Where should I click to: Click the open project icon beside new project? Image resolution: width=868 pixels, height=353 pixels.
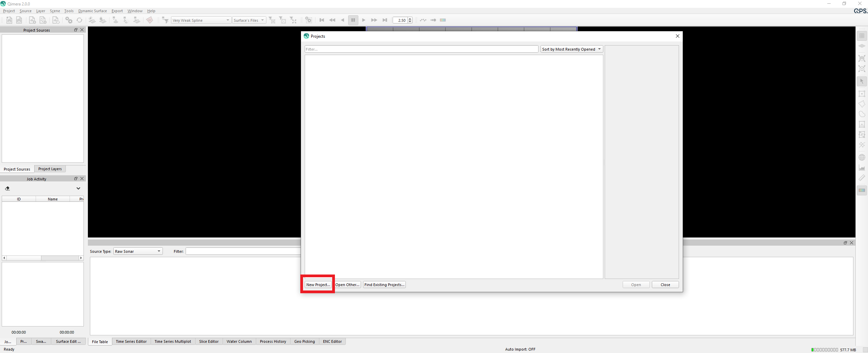pos(19,20)
